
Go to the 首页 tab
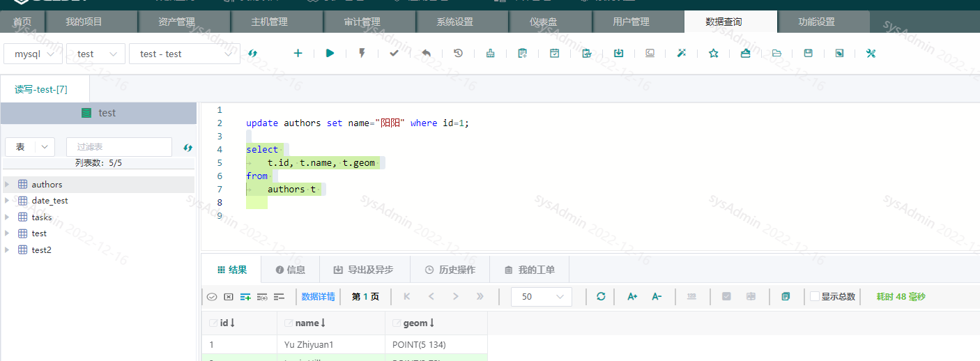(x=22, y=22)
